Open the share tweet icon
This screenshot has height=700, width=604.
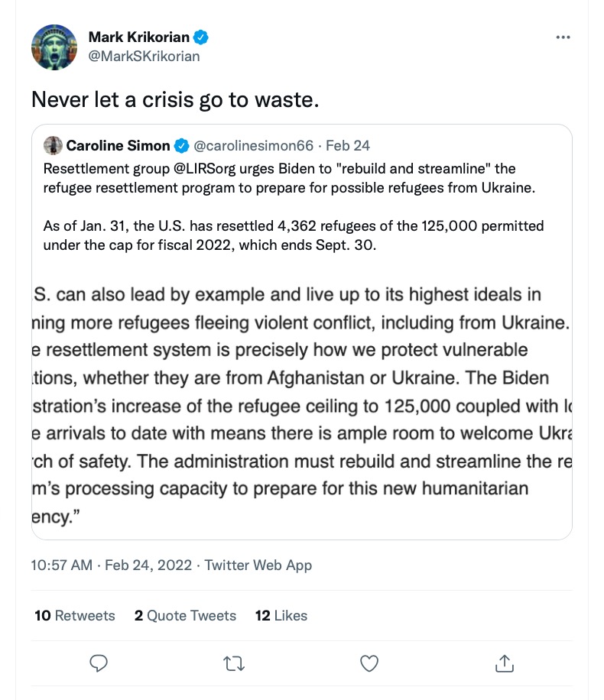(x=505, y=663)
